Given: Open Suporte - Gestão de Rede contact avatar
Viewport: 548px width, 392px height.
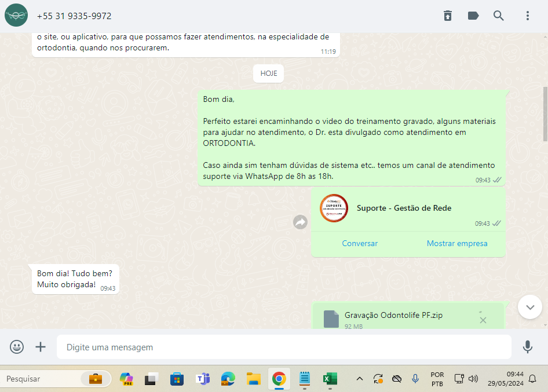Looking at the screenshot, I should pos(334,208).
